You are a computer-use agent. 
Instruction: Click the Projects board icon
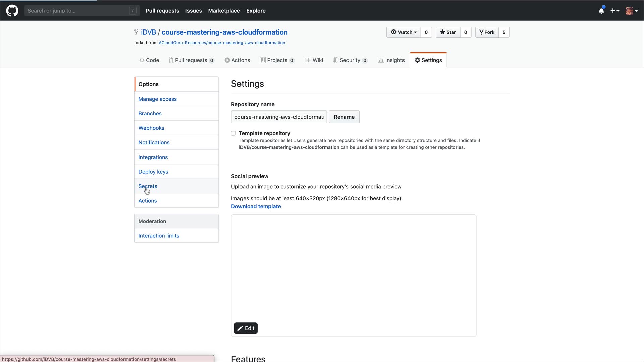(263, 60)
